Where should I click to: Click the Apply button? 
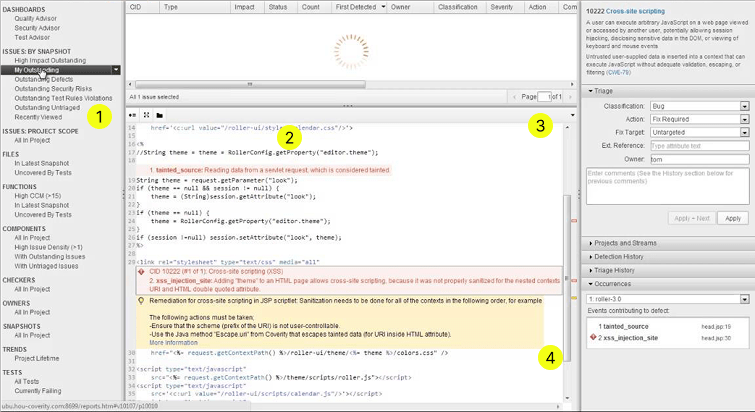click(x=733, y=218)
